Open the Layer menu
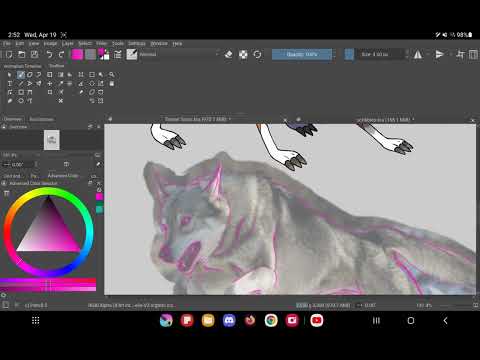 (67, 44)
